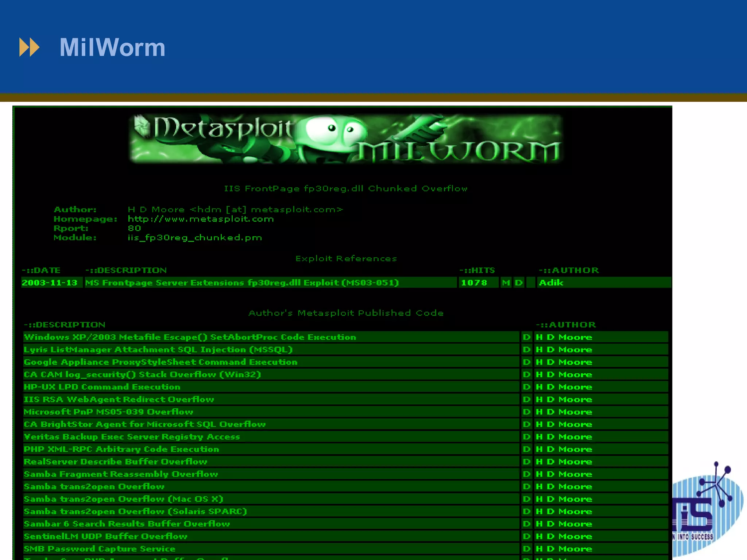747x560 pixels.
Task: Click D icon for CA BrightStor Agent row
Action: coord(526,424)
